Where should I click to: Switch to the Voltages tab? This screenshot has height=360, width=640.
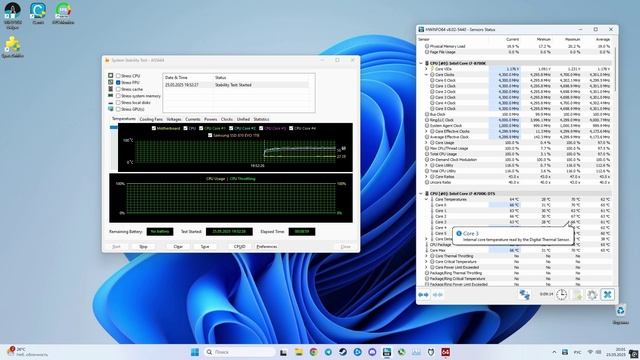click(x=174, y=119)
